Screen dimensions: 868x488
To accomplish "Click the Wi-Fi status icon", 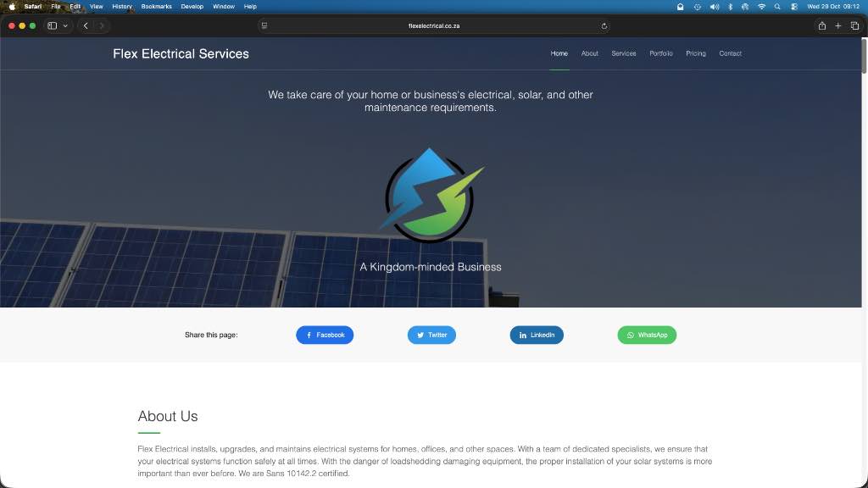I will click(x=762, y=7).
